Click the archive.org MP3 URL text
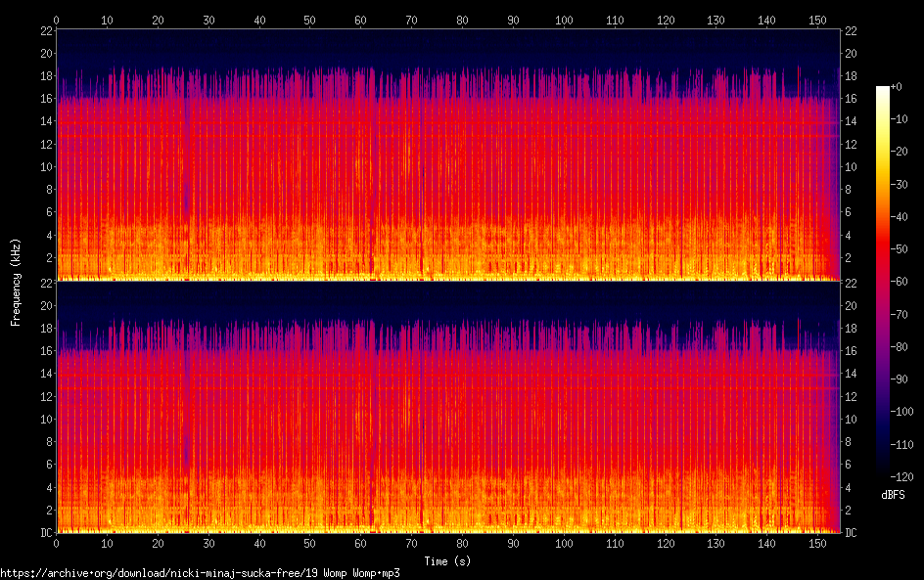Viewport: 924px width, 580px height. 200,573
